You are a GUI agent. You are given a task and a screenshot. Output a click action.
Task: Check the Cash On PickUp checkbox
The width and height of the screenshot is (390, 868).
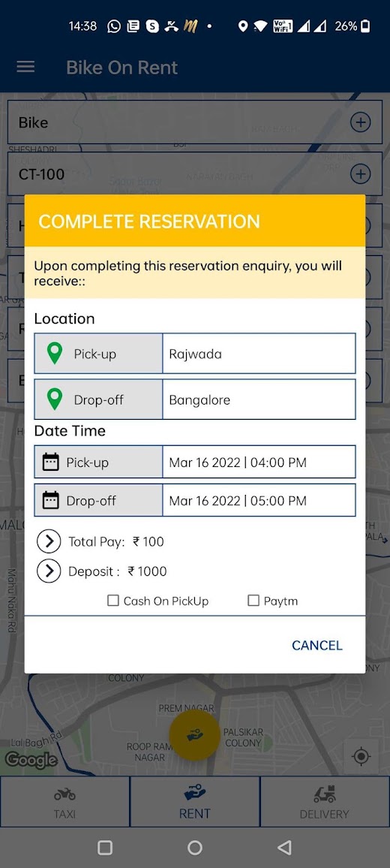coord(112,601)
